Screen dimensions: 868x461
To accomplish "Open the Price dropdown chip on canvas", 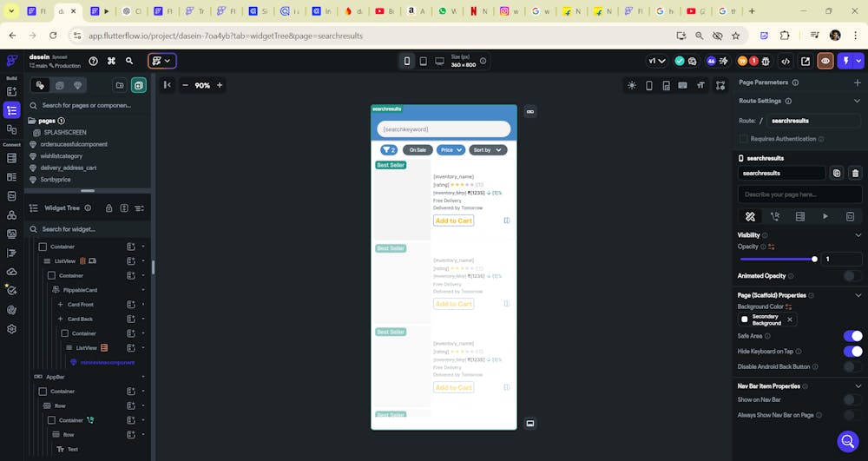I will coord(450,150).
